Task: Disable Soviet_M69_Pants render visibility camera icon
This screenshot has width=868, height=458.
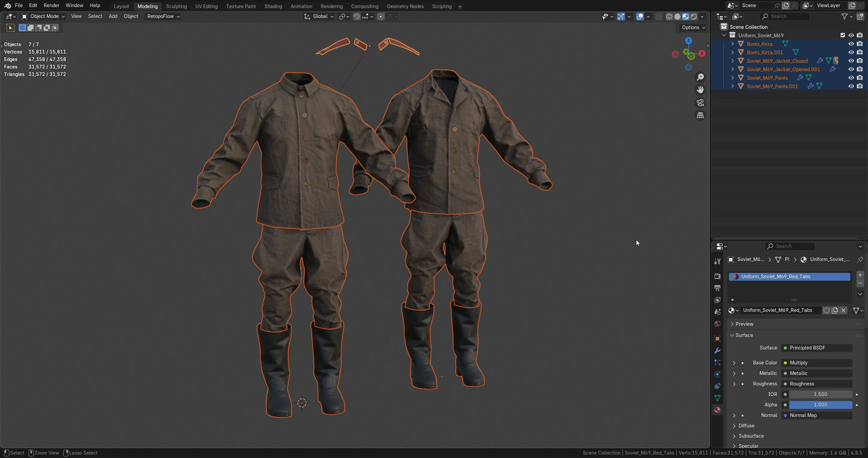Action: (x=859, y=77)
